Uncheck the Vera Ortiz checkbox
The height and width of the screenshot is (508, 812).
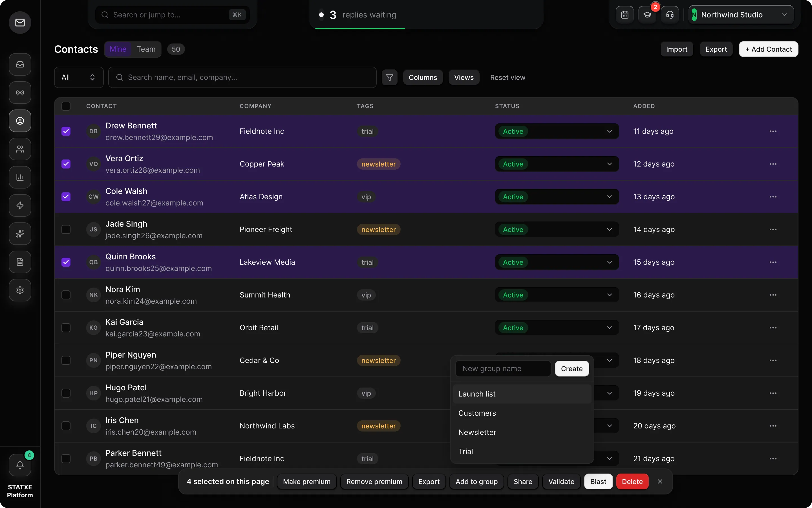(x=66, y=164)
